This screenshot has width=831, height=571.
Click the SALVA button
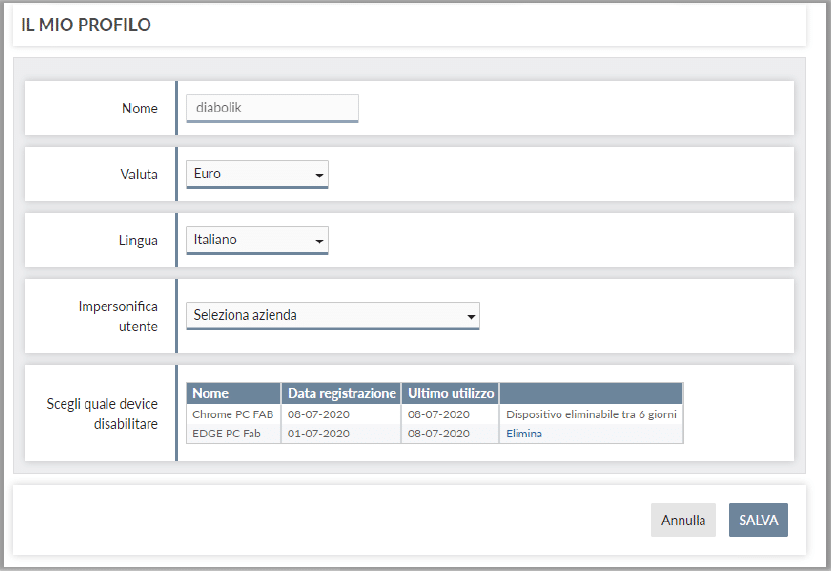pyautogui.click(x=758, y=520)
